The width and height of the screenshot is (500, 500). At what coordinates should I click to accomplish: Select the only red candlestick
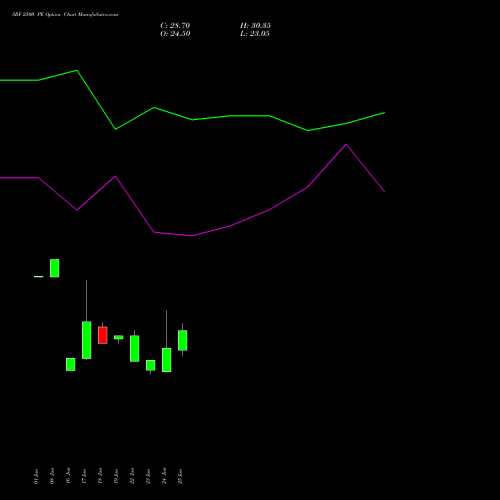click(x=103, y=335)
